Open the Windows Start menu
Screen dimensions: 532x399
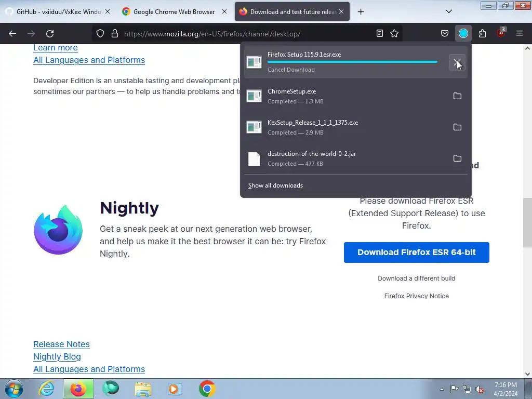point(14,389)
